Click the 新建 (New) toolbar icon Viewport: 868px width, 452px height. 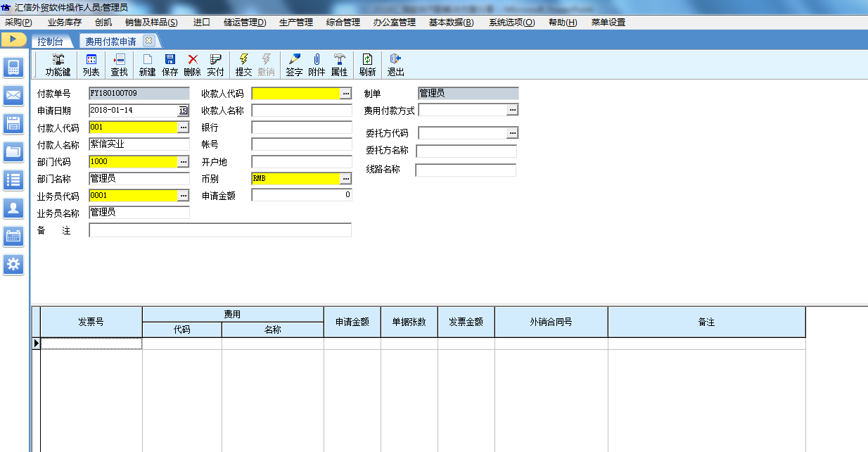pyautogui.click(x=147, y=61)
